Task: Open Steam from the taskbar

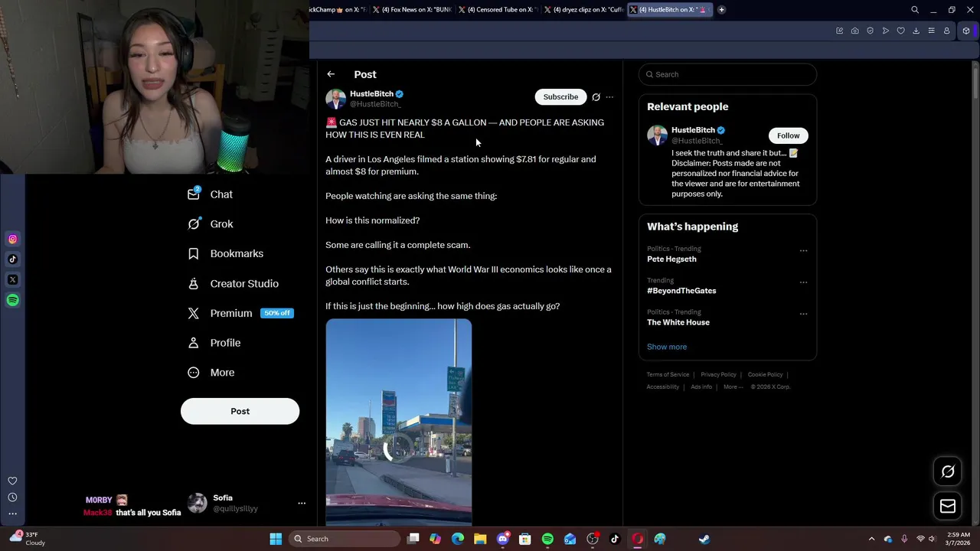Action: click(x=704, y=539)
